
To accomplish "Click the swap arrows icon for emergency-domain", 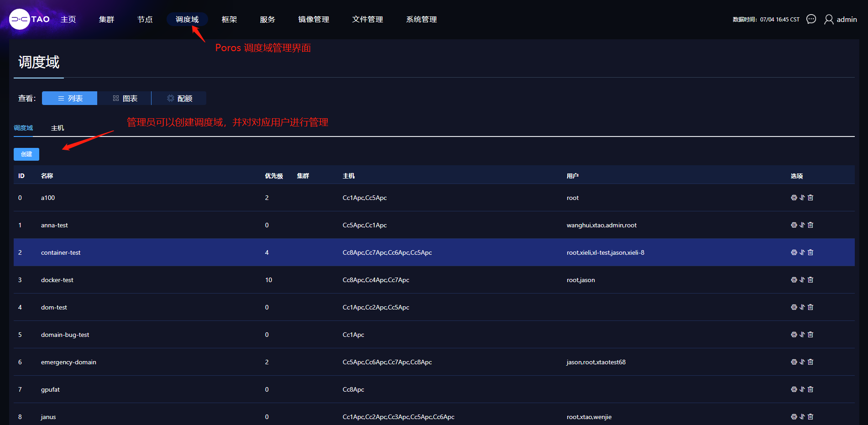I will click(802, 362).
